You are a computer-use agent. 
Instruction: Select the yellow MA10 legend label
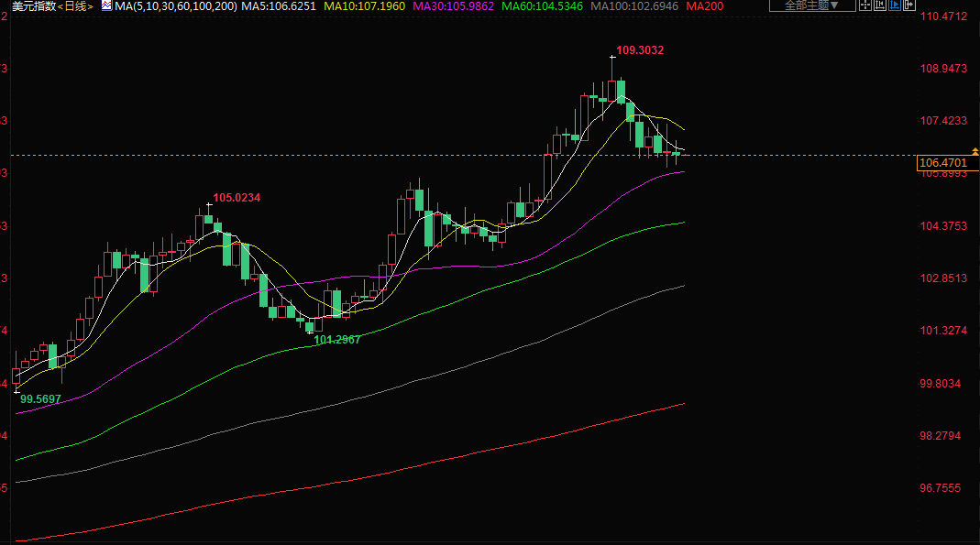click(x=364, y=6)
